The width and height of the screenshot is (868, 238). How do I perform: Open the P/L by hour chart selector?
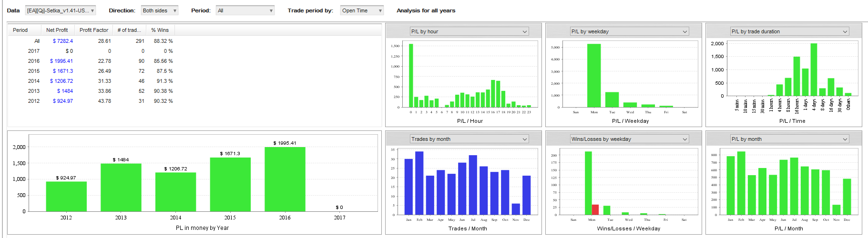469,31
